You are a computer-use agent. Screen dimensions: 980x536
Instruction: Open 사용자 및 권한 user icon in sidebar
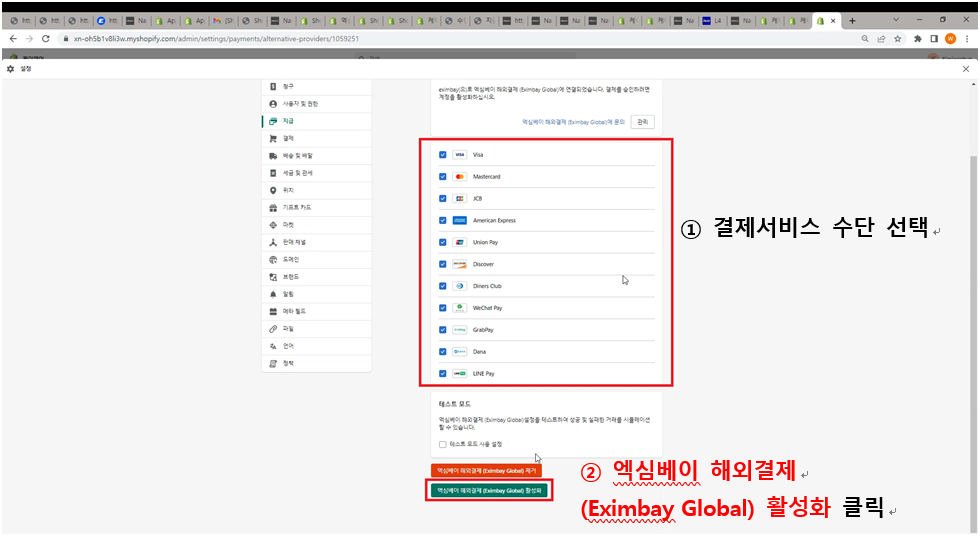click(x=273, y=104)
